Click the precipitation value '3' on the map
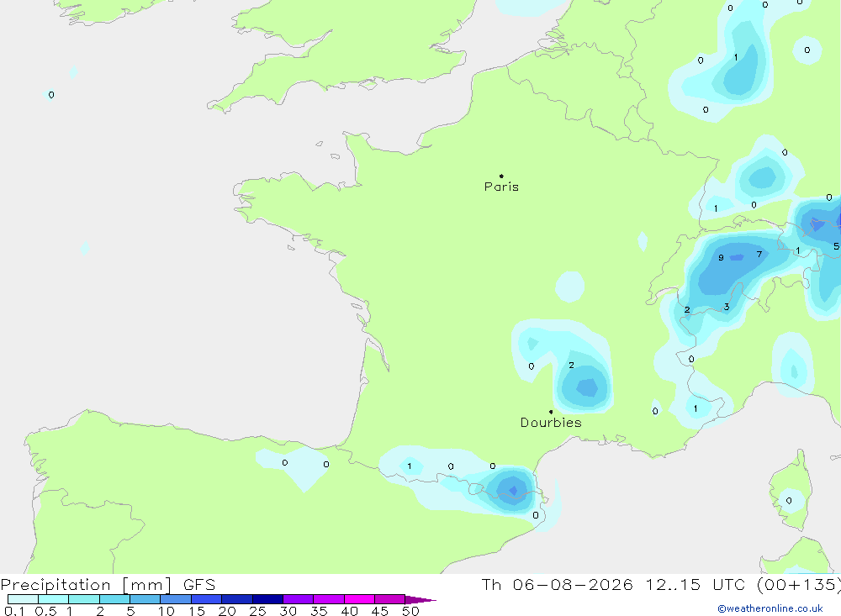The width and height of the screenshot is (841, 616). 727,307
